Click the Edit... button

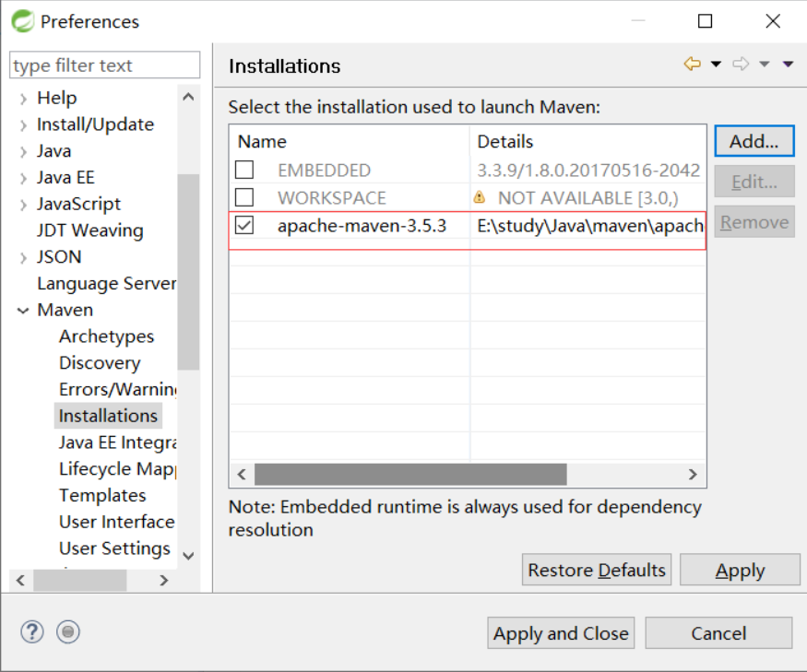(754, 182)
